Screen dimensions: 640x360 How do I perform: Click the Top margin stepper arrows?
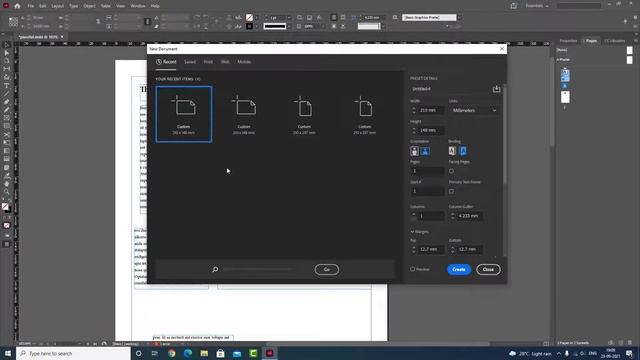(413, 249)
